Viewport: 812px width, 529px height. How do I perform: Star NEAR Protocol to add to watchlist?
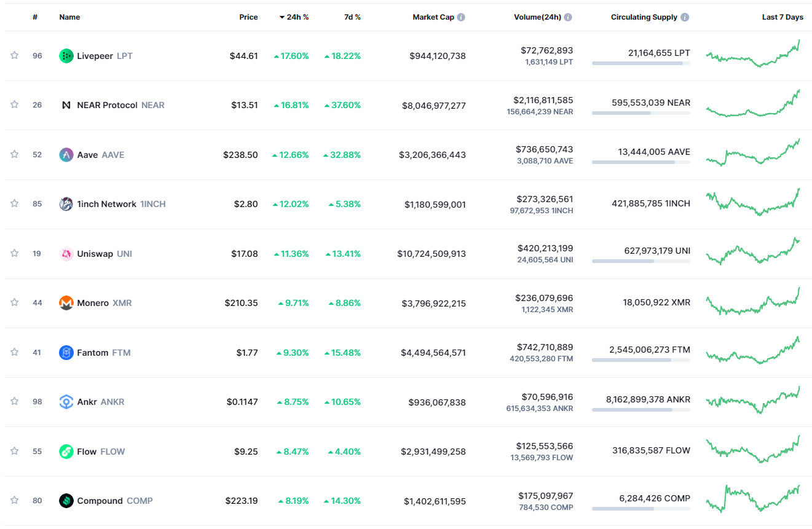click(x=14, y=104)
